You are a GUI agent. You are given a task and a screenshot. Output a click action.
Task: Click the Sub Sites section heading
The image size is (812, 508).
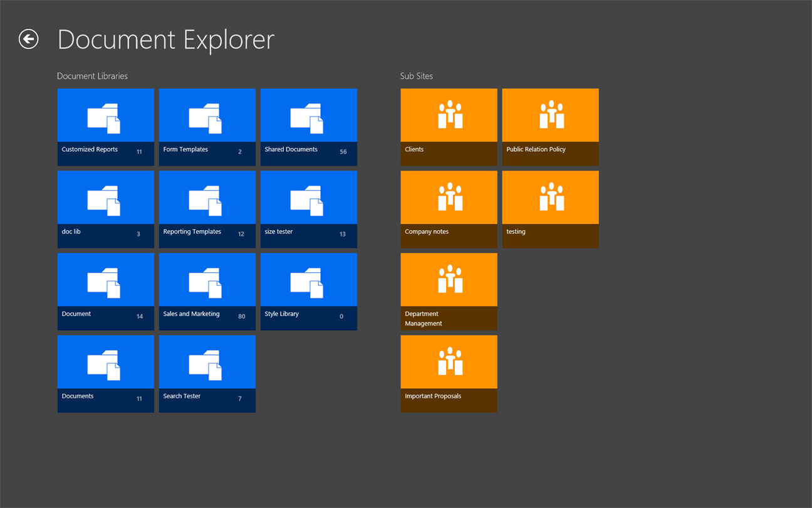click(417, 76)
